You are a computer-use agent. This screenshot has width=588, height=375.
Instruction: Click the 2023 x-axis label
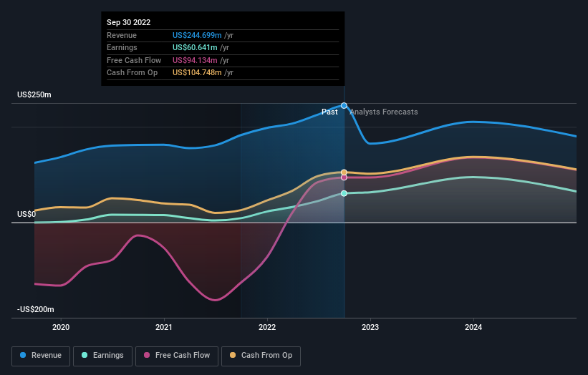370,327
